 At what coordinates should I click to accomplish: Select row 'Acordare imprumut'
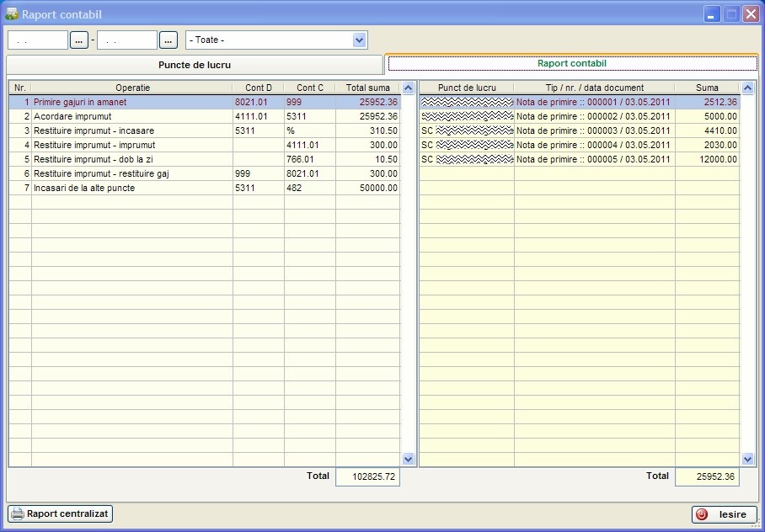(x=205, y=116)
